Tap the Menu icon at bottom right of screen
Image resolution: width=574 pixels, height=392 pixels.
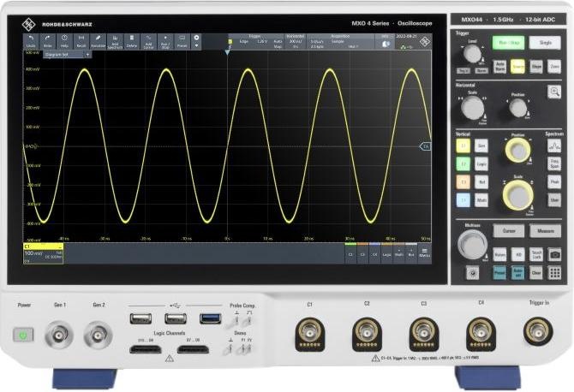[425, 252]
